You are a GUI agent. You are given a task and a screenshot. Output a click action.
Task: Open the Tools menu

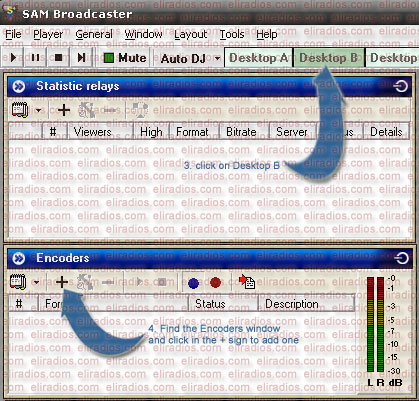point(232,34)
